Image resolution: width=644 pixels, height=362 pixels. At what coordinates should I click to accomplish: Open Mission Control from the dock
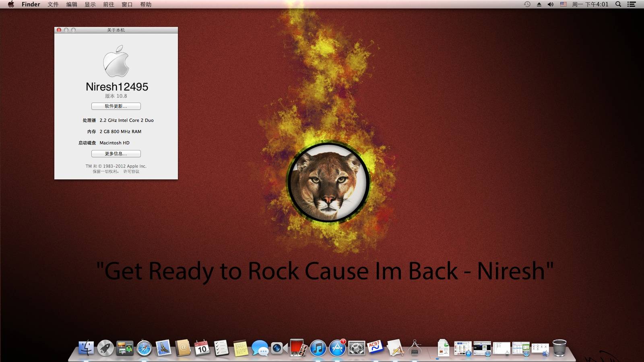(x=125, y=348)
